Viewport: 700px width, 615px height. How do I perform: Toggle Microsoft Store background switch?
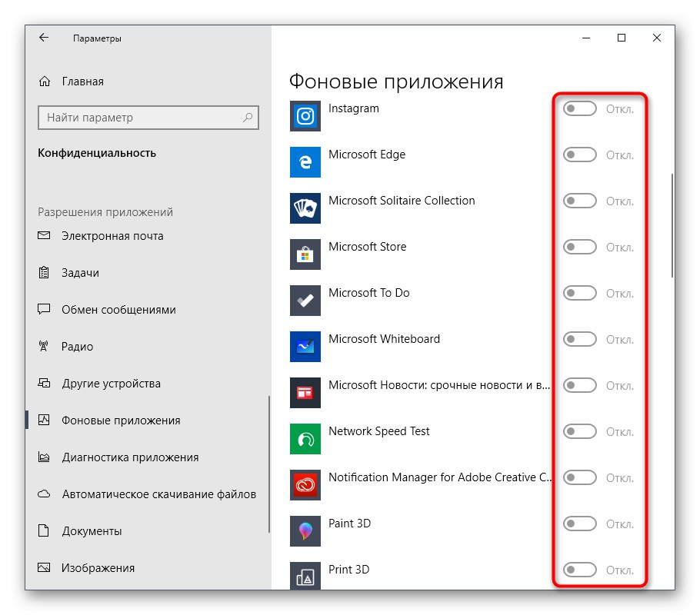(579, 247)
